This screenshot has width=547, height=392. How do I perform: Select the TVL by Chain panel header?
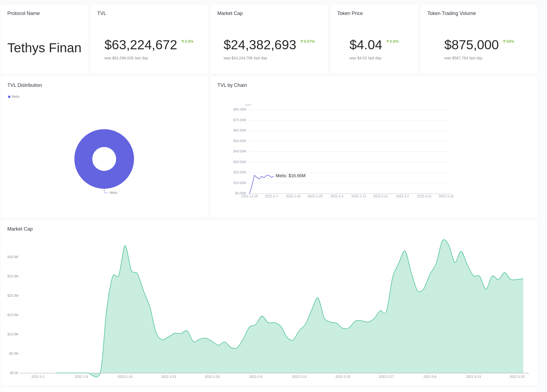coord(232,85)
